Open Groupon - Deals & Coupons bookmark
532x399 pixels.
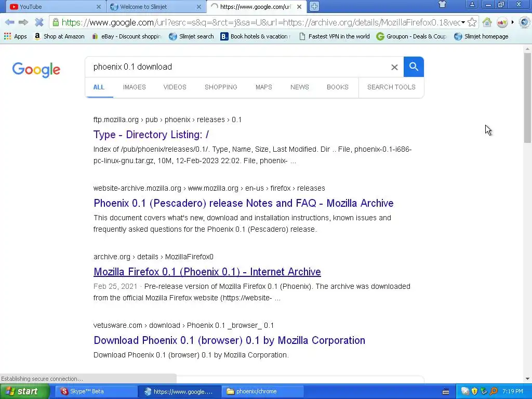pyautogui.click(x=411, y=36)
